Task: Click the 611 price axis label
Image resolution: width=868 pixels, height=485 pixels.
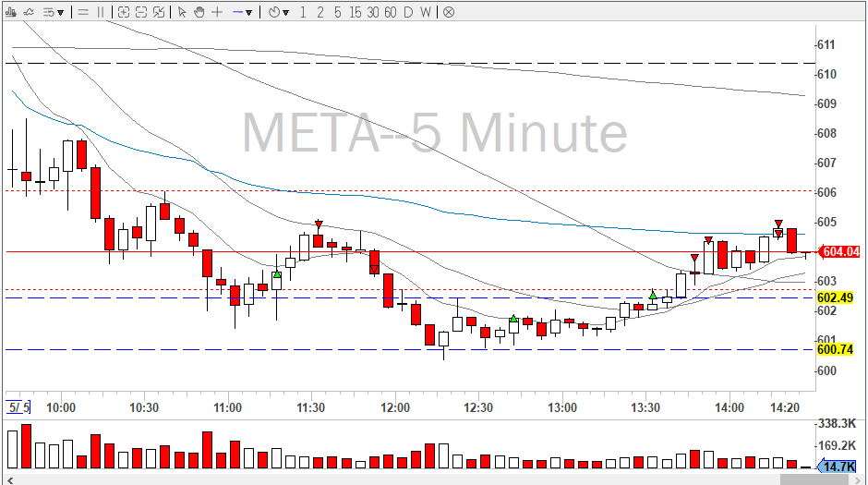Action: click(826, 45)
